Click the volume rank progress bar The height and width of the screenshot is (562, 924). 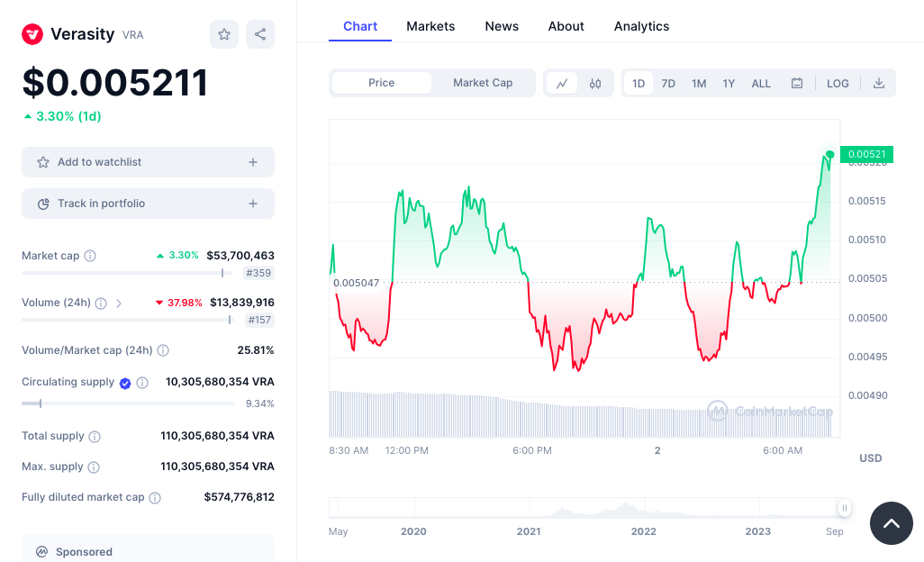pos(127,320)
